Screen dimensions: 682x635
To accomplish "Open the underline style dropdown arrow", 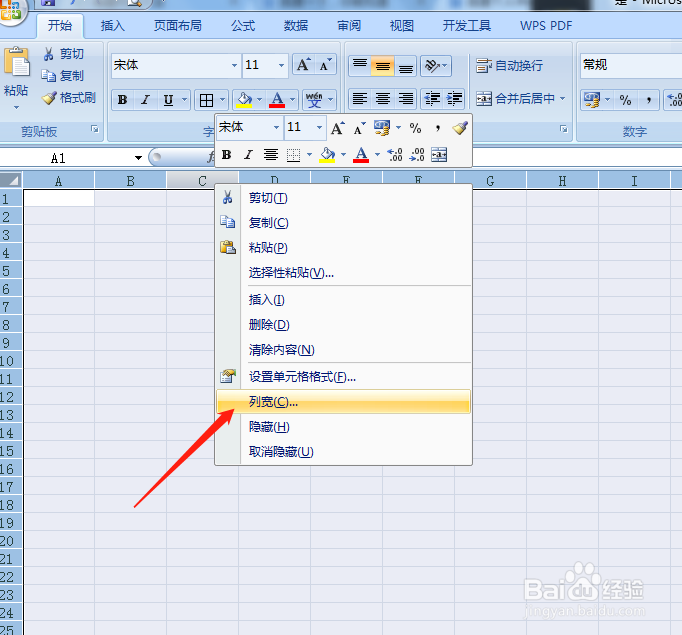I will click(x=184, y=100).
